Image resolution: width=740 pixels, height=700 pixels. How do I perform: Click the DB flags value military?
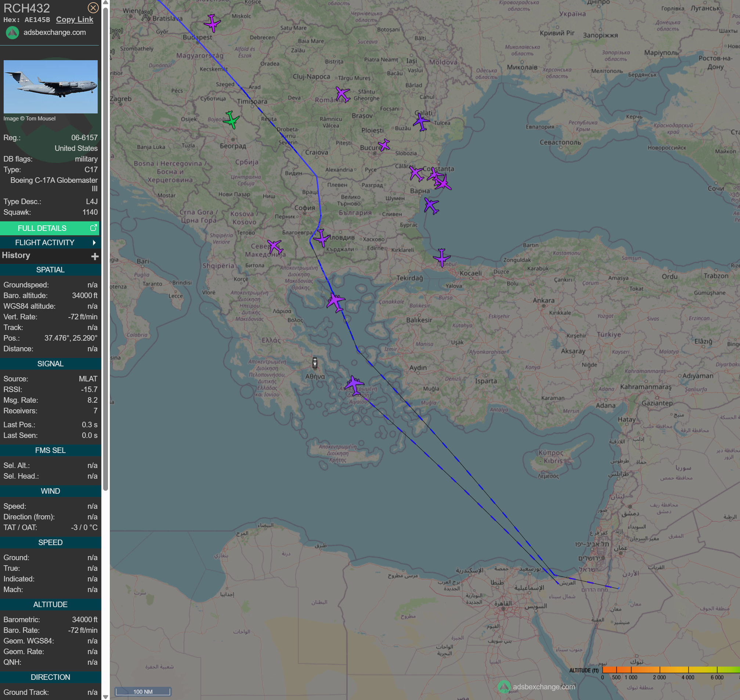86,159
